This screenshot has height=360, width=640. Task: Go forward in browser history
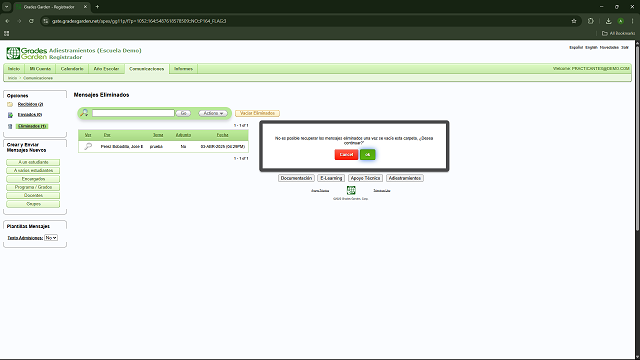point(19,21)
